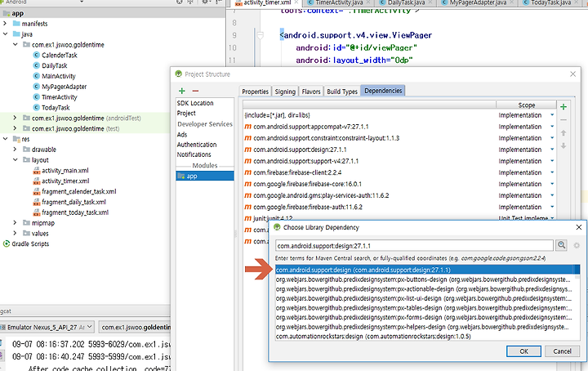Expand the drawable folder
Image resolution: width=588 pixels, height=371 pixels.
15,150
